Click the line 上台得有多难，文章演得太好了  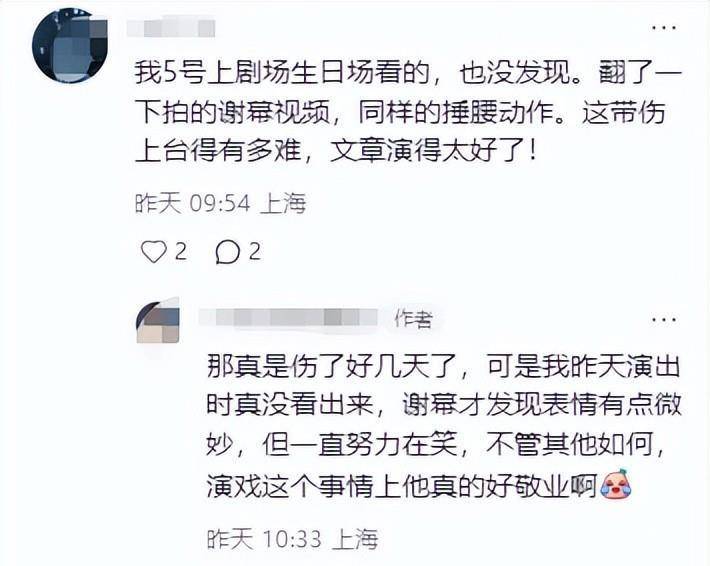(336, 151)
